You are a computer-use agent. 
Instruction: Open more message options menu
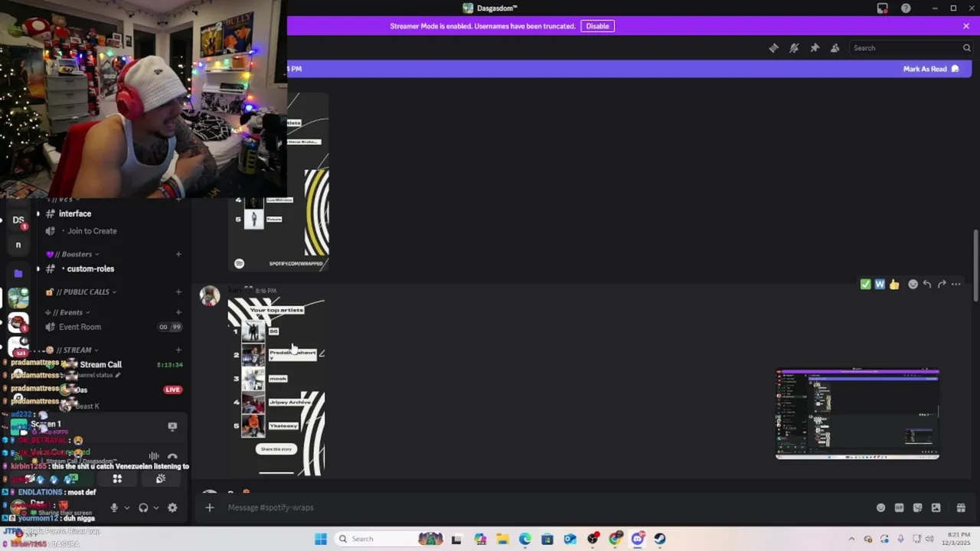(955, 284)
